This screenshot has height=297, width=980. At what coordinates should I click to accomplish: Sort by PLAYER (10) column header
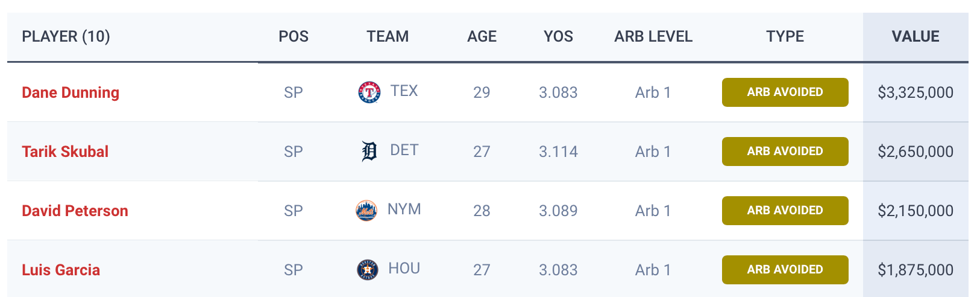pos(66,37)
